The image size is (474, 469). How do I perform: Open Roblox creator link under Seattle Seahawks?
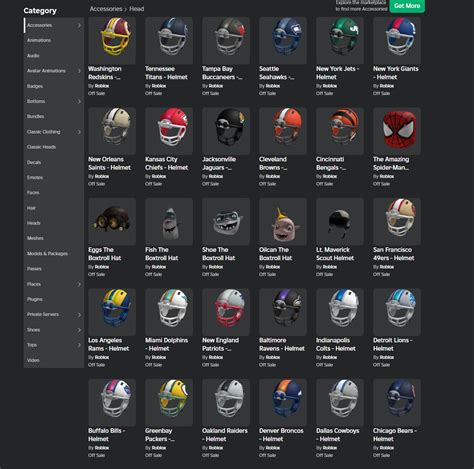pyautogui.click(x=273, y=86)
